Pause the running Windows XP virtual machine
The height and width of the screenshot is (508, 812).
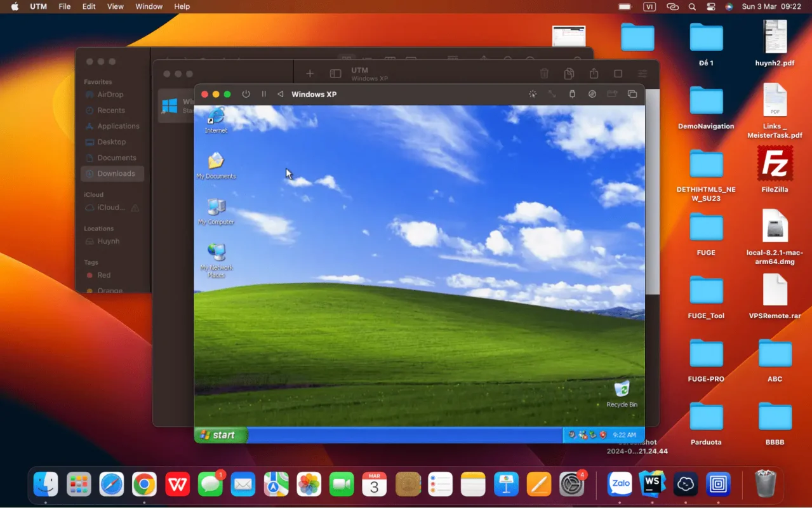click(x=263, y=94)
